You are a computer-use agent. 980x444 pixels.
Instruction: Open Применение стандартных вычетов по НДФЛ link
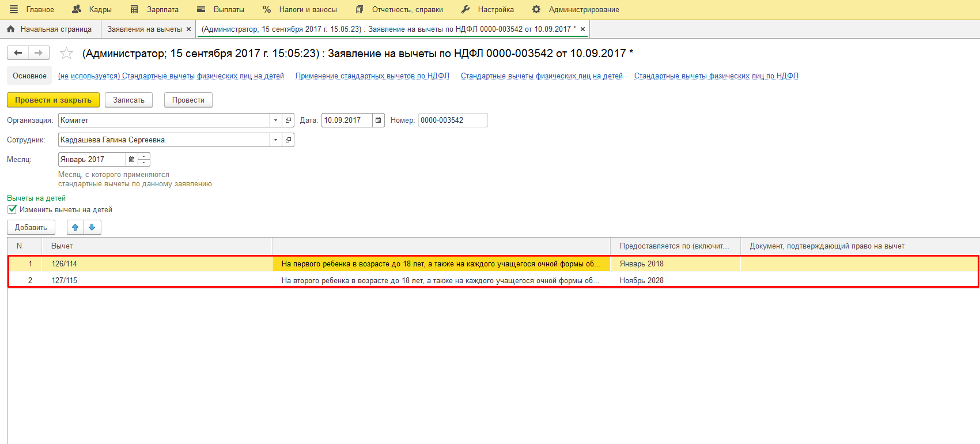point(372,76)
